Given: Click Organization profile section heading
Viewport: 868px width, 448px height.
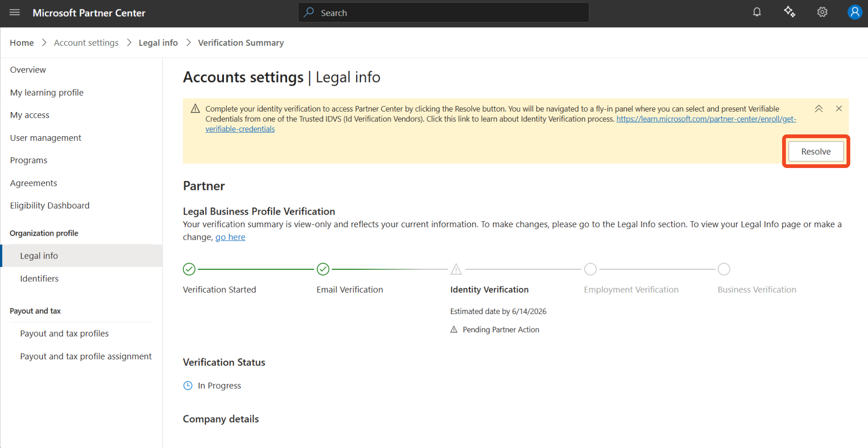Looking at the screenshot, I should tap(44, 233).
